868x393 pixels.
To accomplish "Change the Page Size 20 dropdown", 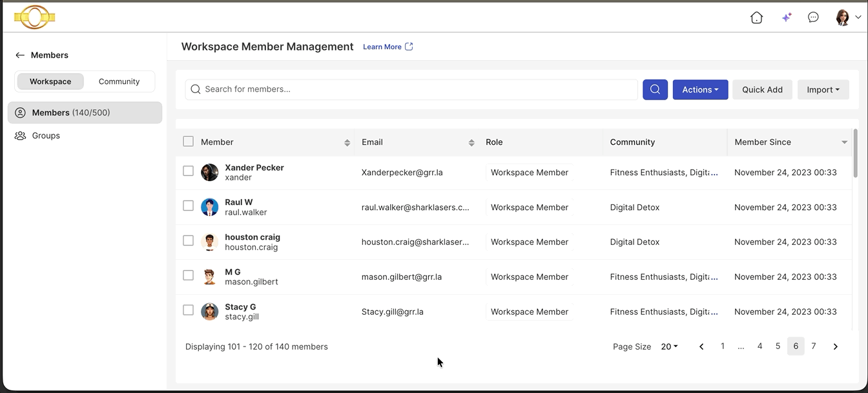I will pos(669,346).
